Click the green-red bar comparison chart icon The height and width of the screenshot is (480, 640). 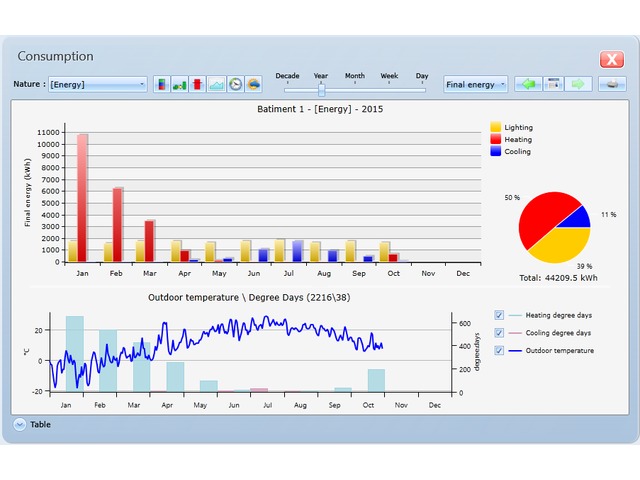coord(179,85)
